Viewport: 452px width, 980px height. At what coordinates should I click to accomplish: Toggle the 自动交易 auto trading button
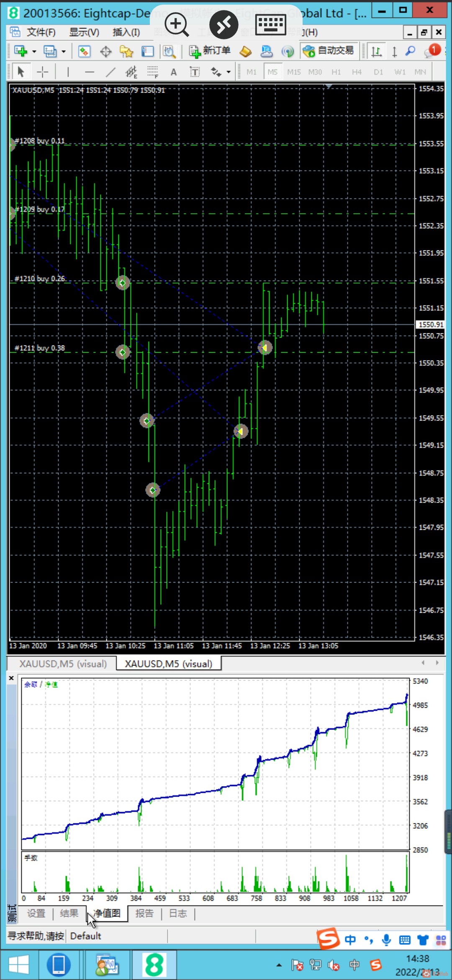coord(329,51)
